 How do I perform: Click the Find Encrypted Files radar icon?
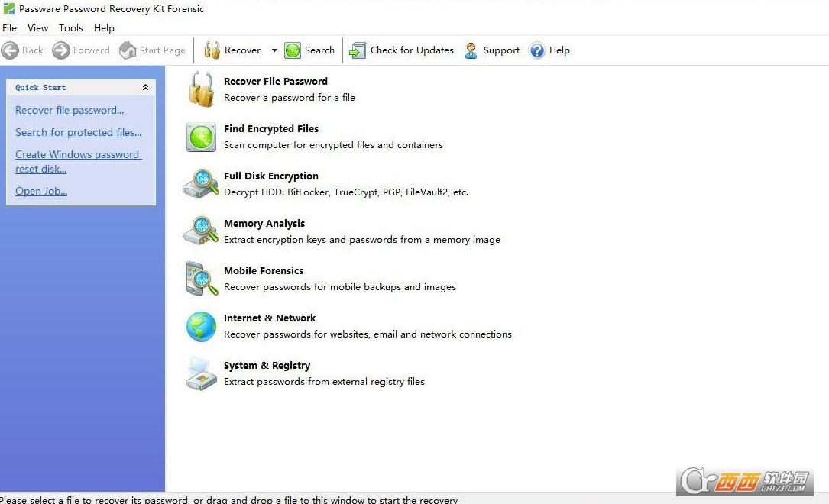(201, 137)
